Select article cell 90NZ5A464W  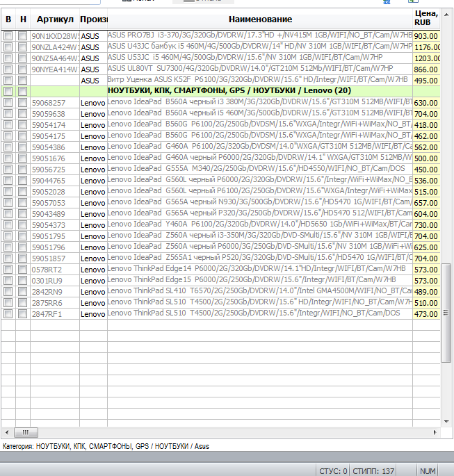(55, 58)
